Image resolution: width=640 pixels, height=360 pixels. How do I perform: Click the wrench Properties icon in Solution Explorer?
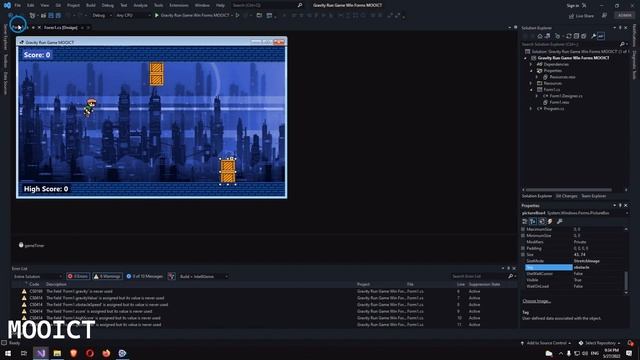[x=593, y=36]
